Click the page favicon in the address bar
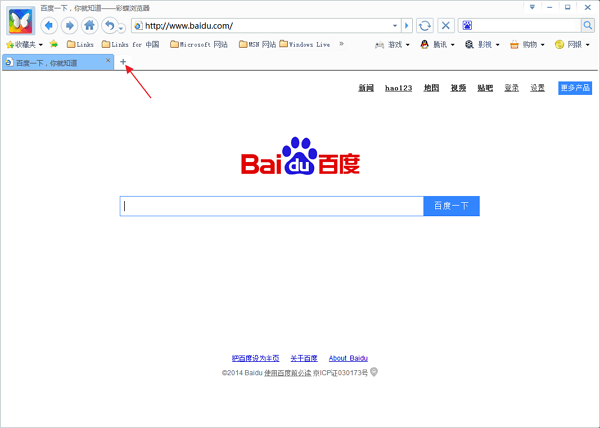Screen dimensions: 600x428 click(x=138, y=26)
